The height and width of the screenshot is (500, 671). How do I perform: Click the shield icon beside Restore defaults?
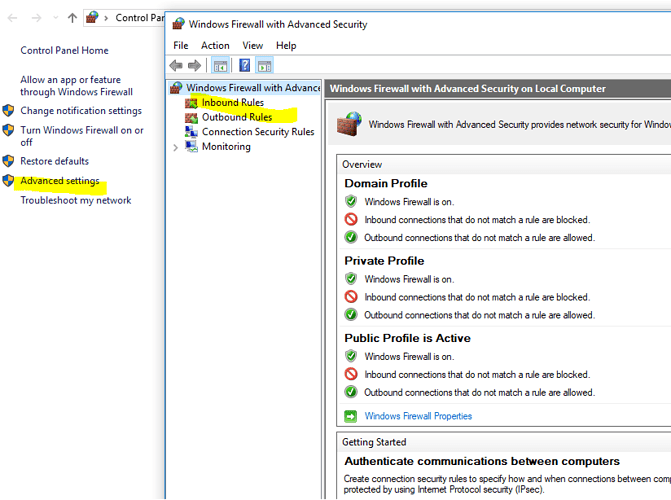point(8,161)
